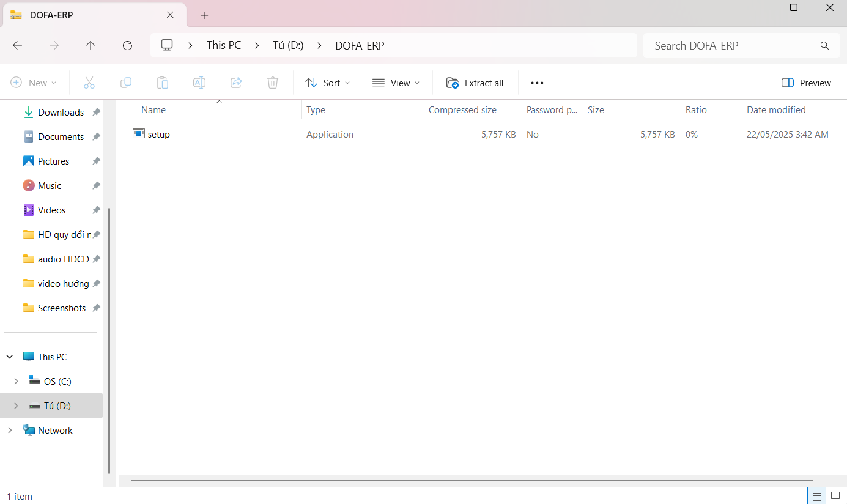Click the horizontal scrollbar in file list
Image resolution: width=847 pixels, height=504 pixels.
tap(472, 481)
